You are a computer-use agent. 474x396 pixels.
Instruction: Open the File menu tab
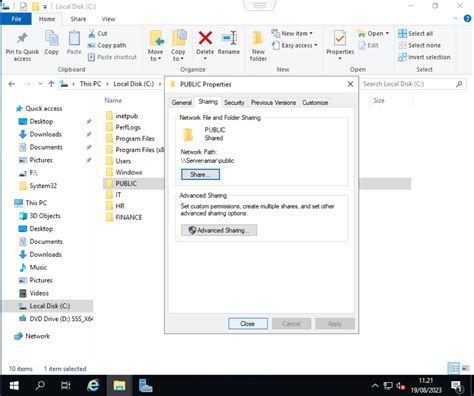pyautogui.click(x=16, y=19)
